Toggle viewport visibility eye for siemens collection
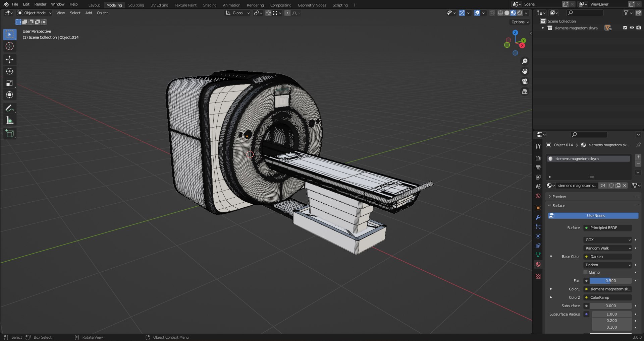 [x=632, y=28]
